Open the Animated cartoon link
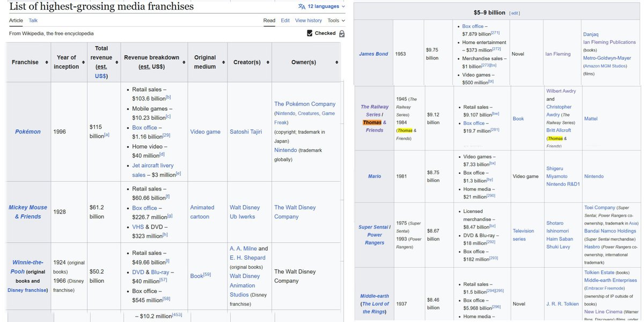The width and height of the screenshot is (644, 322). [x=202, y=212]
